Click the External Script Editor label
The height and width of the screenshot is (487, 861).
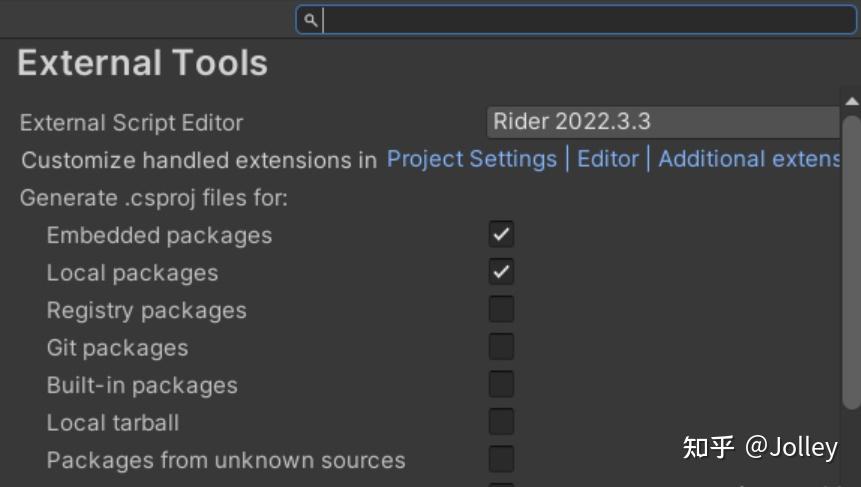(131, 123)
